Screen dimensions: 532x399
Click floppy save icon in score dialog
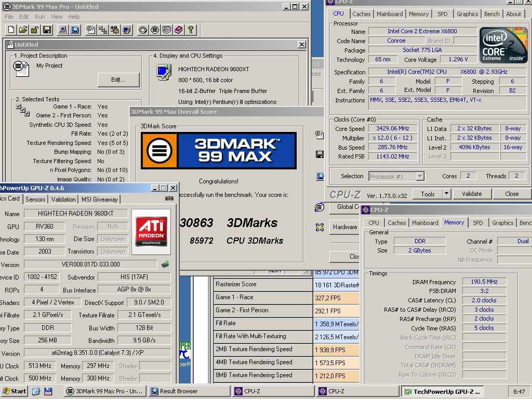click(x=320, y=155)
